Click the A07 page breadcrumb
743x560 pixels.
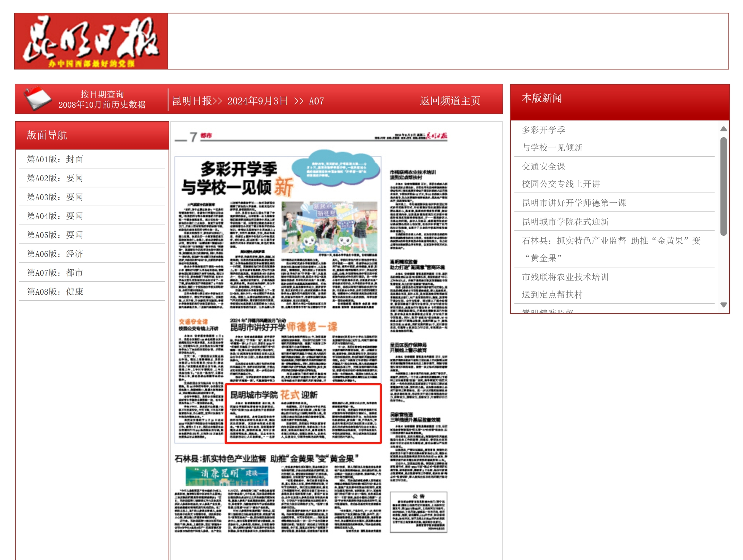click(316, 101)
